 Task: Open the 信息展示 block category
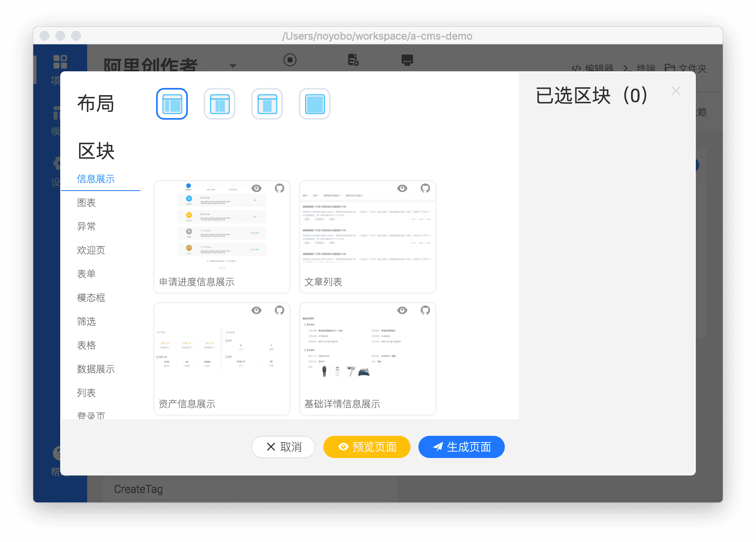(96, 179)
